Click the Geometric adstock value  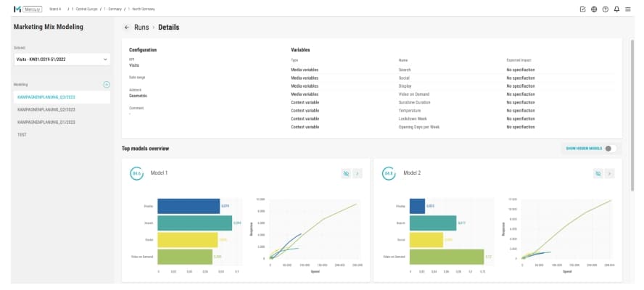coord(138,96)
